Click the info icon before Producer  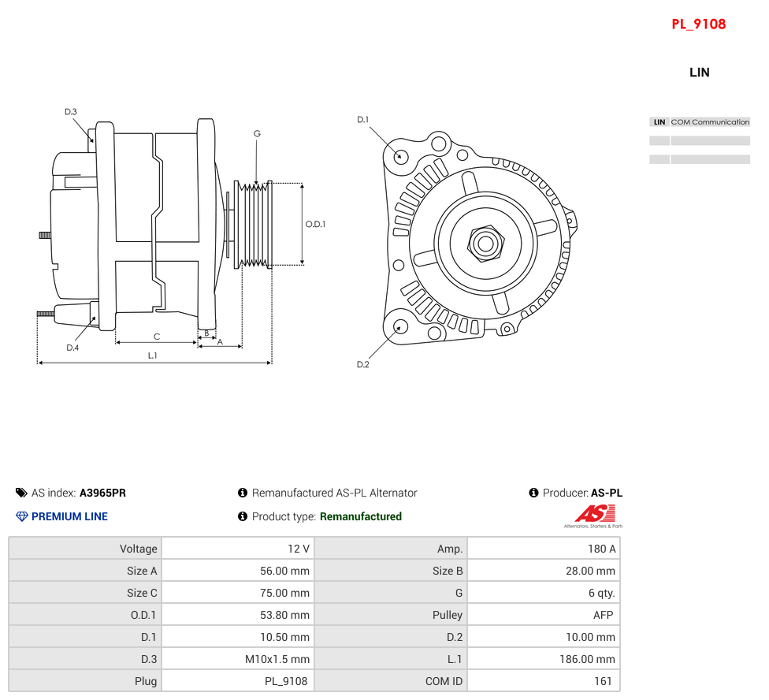point(533,493)
